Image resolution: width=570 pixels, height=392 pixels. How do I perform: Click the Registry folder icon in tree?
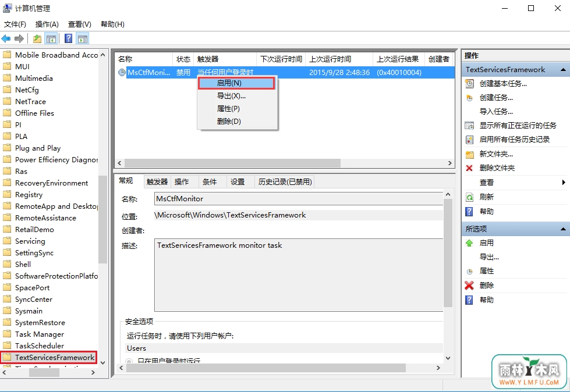[7, 195]
